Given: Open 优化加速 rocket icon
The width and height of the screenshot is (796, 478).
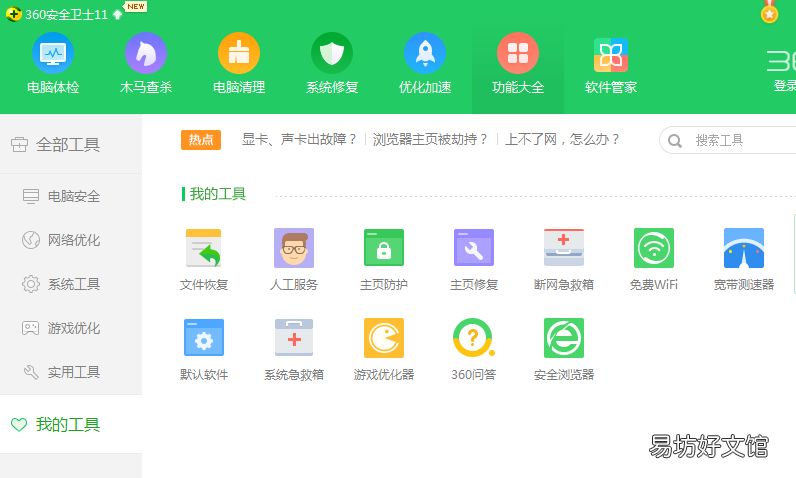Looking at the screenshot, I should click(x=425, y=53).
